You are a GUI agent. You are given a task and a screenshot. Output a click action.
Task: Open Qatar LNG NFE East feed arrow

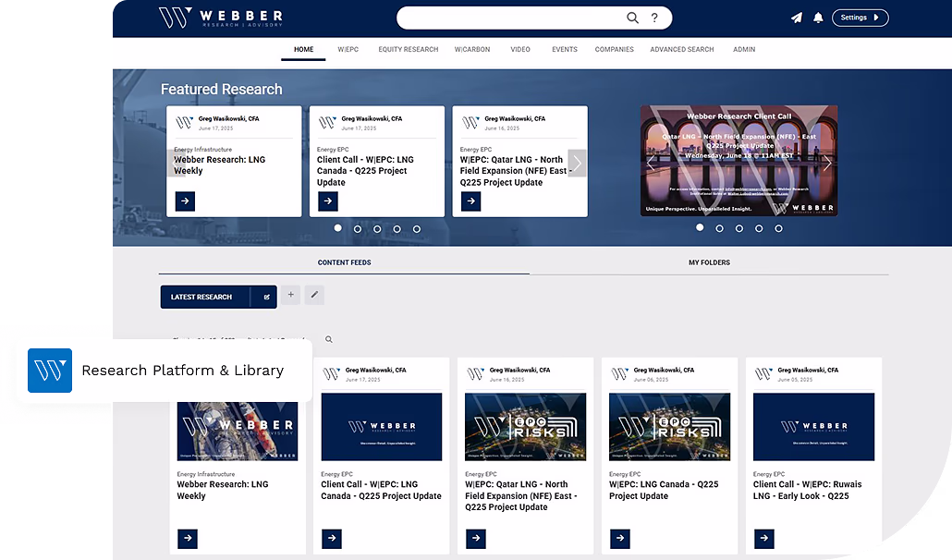click(x=476, y=538)
